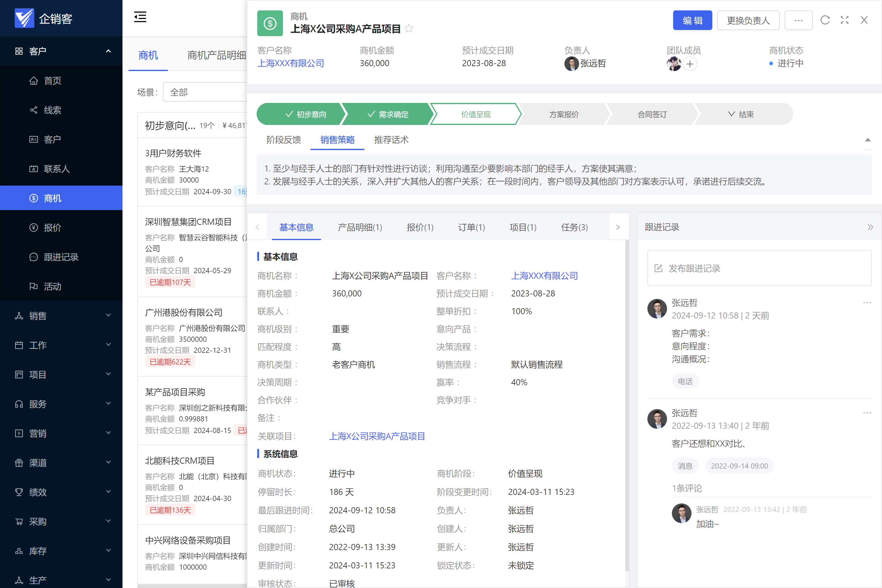Open 报价 in the sidebar
882x588 pixels.
pos(52,228)
